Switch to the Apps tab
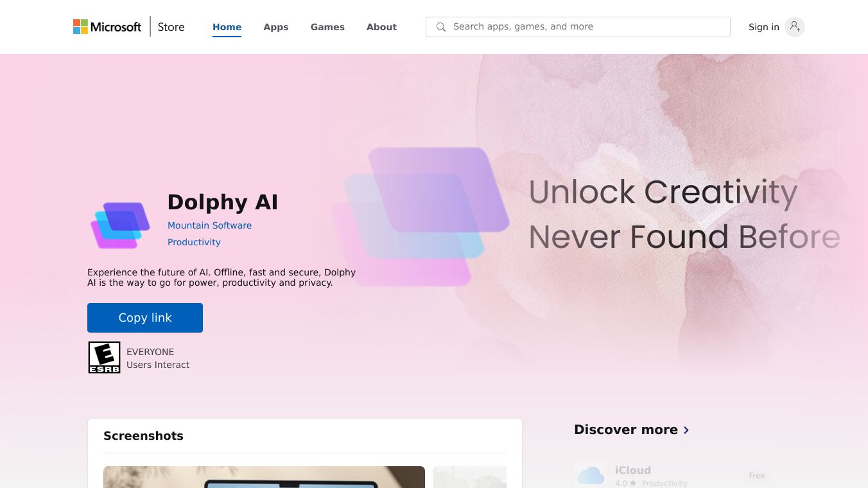The image size is (868, 488). [x=276, y=27]
